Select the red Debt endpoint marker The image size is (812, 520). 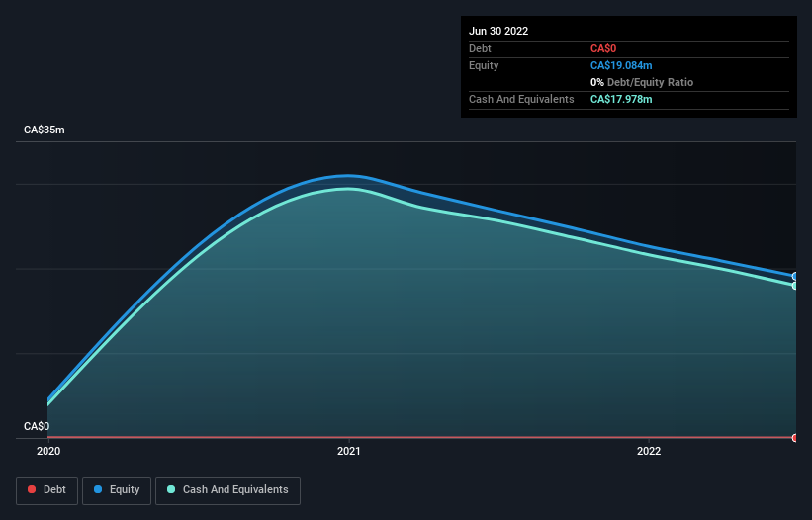point(795,438)
